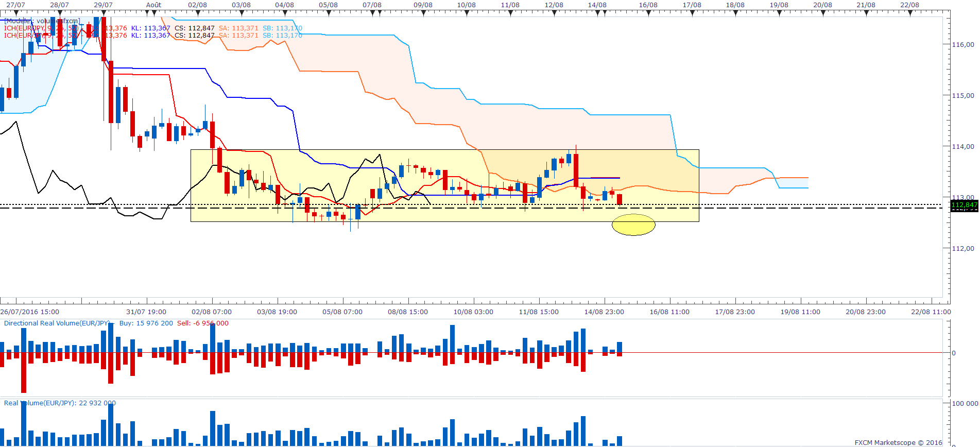Viewport: 980px width, 447px height.
Task: Click the 116,00 price level label
Action: (963, 45)
